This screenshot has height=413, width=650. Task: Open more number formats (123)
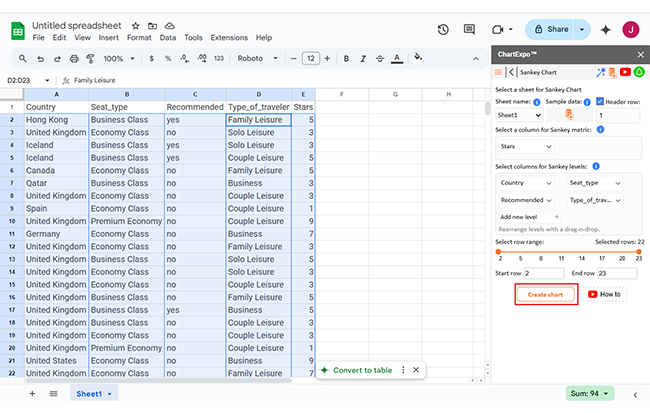(x=219, y=58)
